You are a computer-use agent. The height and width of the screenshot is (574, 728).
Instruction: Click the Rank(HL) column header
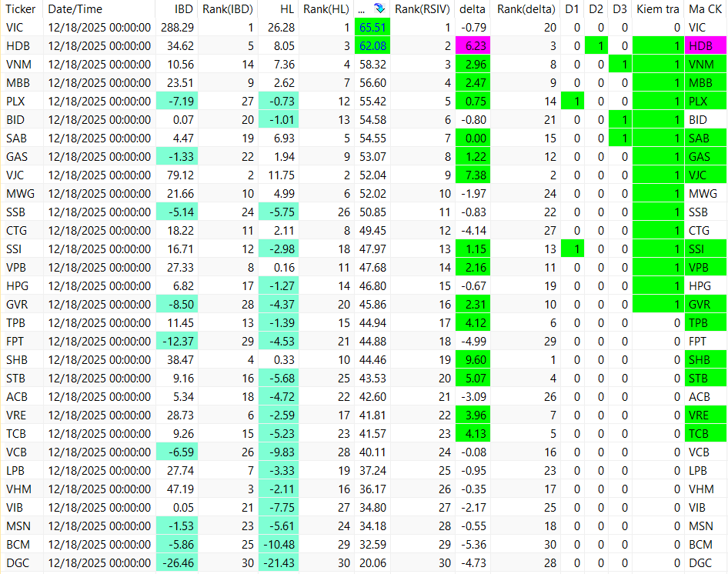click(326, 8)
